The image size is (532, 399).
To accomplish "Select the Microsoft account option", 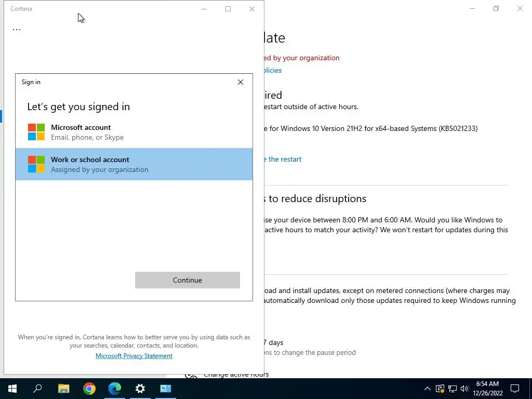I will coord(134,132).
